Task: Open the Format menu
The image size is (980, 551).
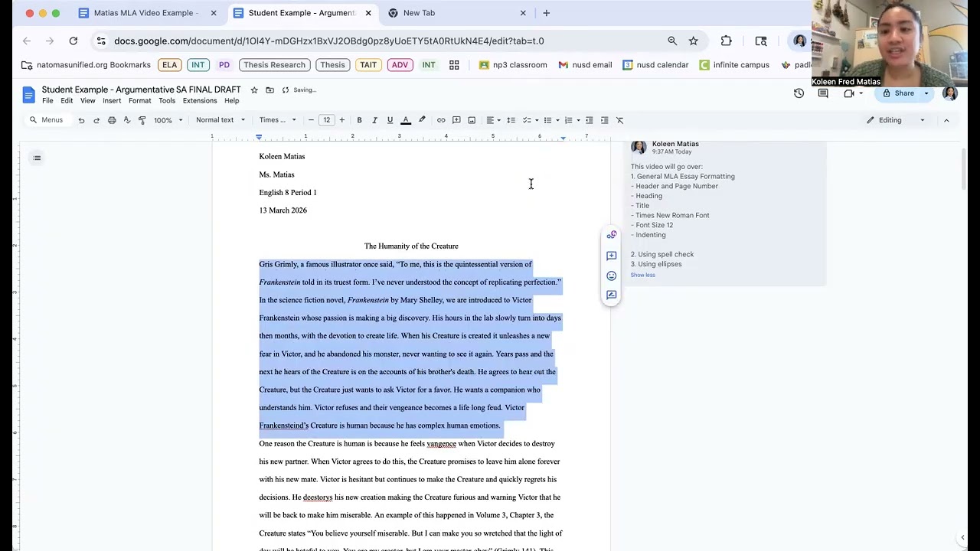Action: click(139, 101)
